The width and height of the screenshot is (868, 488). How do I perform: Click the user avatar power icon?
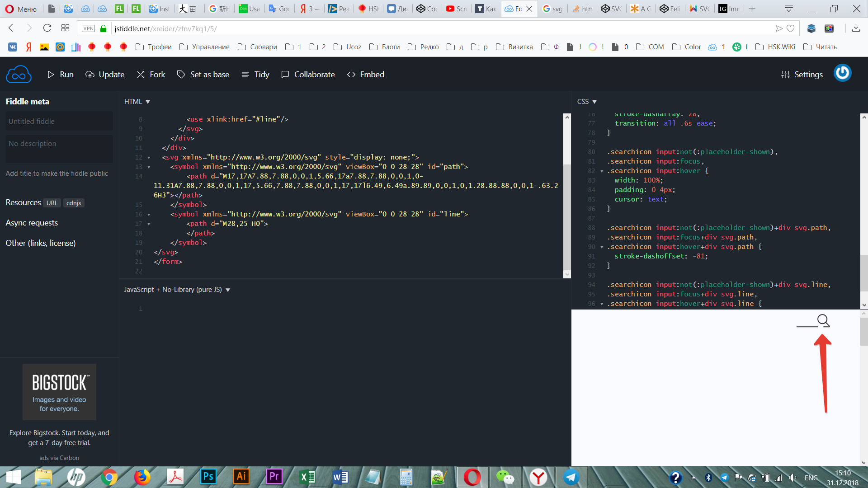click(843, 73)
